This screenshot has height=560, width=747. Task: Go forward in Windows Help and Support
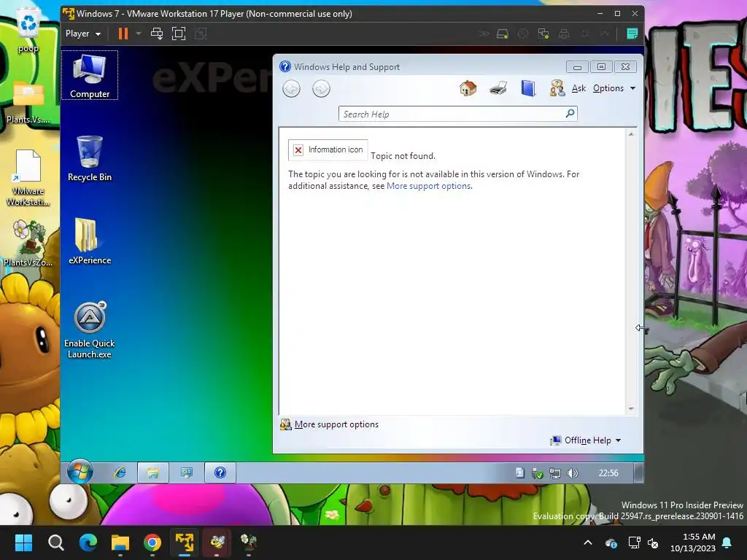point(321,88)
